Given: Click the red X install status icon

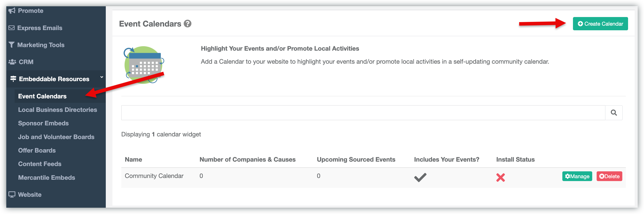Looking at the screenshot, I should pos(500,177).
